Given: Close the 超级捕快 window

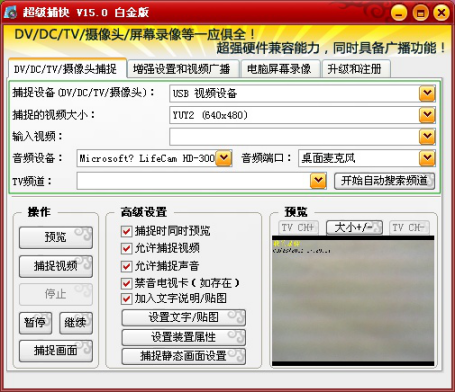Looking at the screenshot, I should [441, 13].
